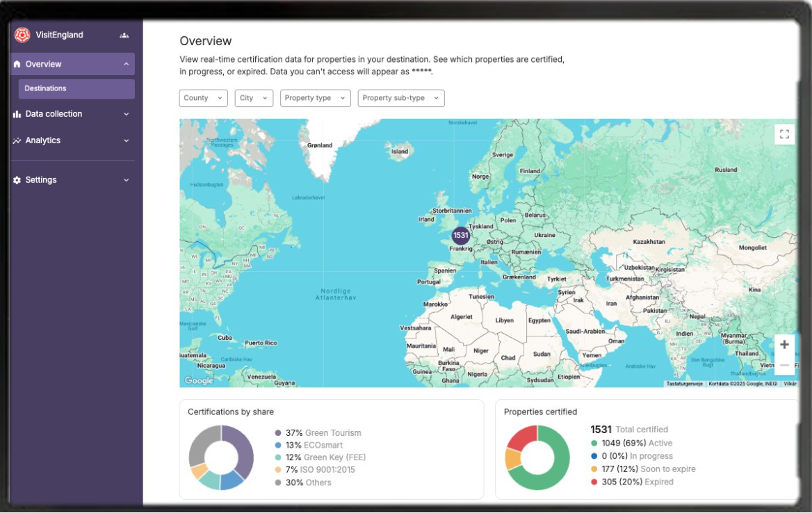Click the '1531 Total certified' text
Viewport: 812px width, 513px height.
click(x=629, y=430)
